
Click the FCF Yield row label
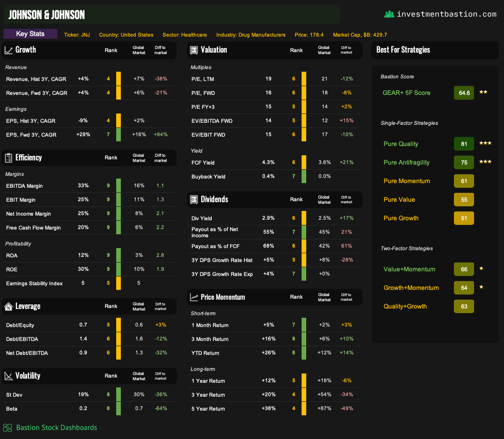(x=203, y=163)
